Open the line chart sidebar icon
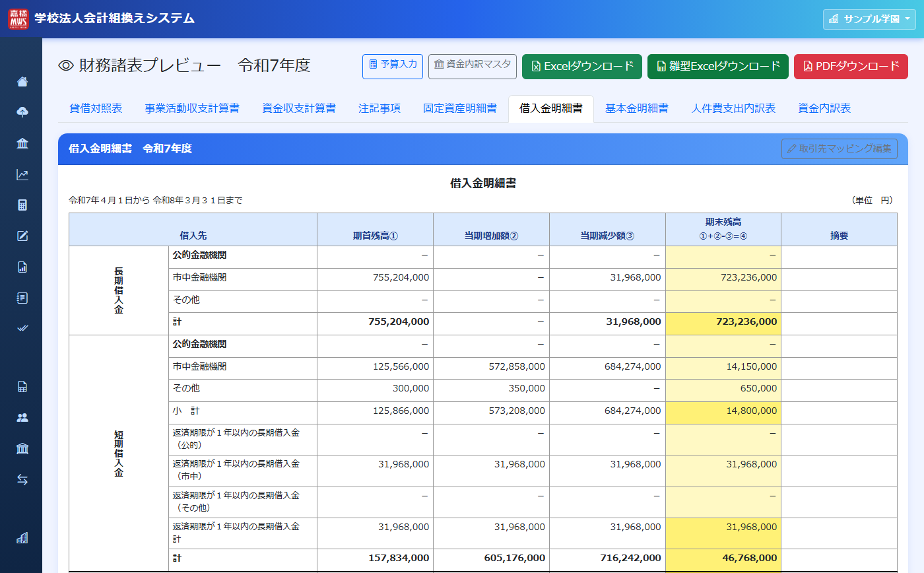The image size is (924, 573). (22, 175)
